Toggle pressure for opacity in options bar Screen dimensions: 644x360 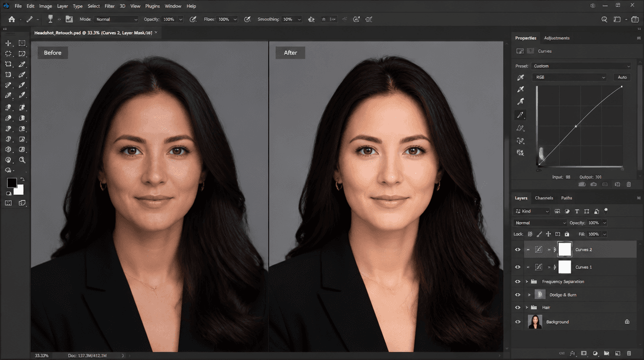coord(192,20)
